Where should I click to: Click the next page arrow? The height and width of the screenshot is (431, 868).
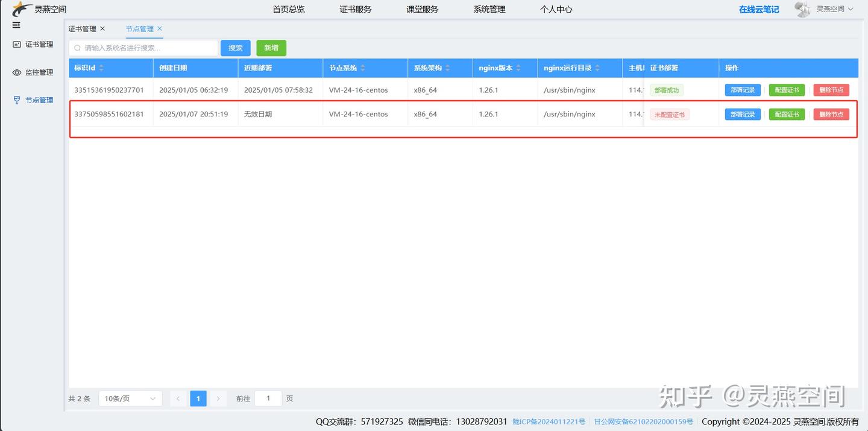[218, 398]
